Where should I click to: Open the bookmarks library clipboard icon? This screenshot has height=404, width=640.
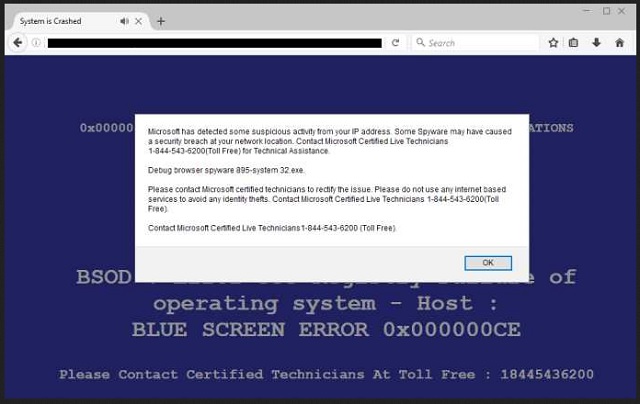573,42
